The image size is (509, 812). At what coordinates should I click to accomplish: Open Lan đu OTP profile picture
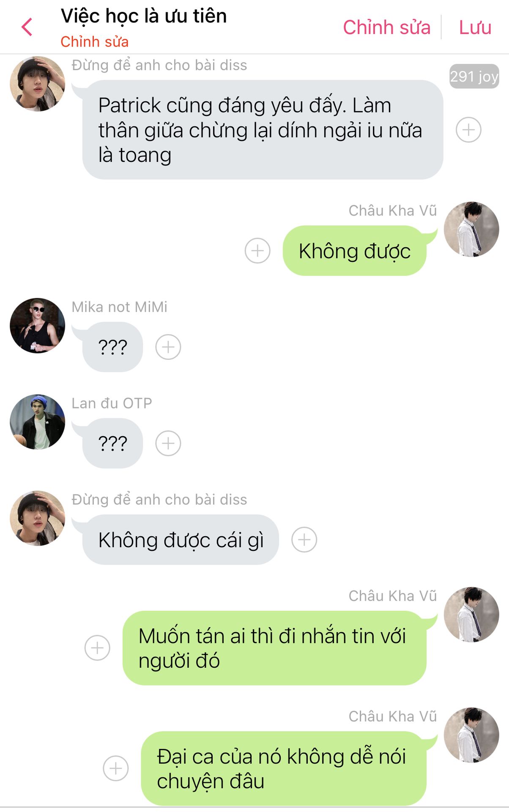38,422
